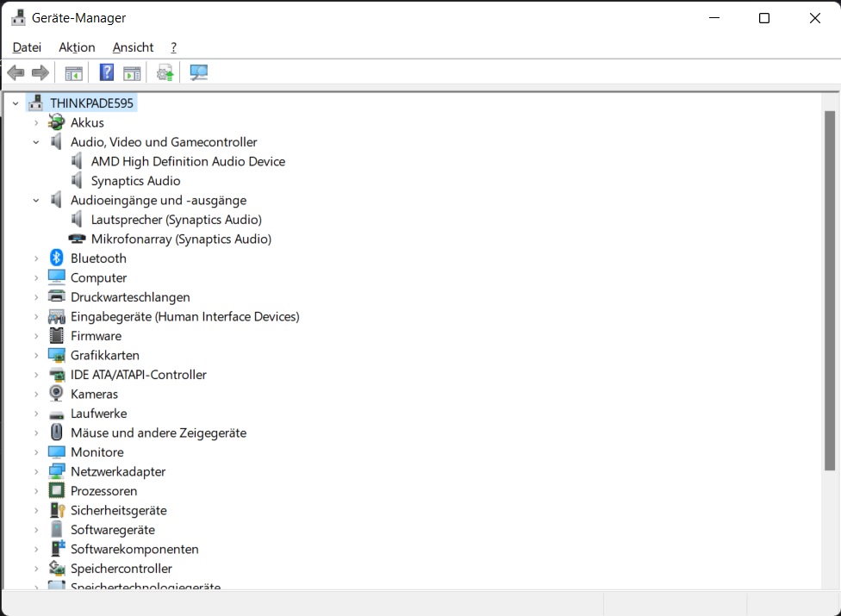The image size is (841, 616).
Task: Expand the Laufwerke category chevron
Action: 36,414
